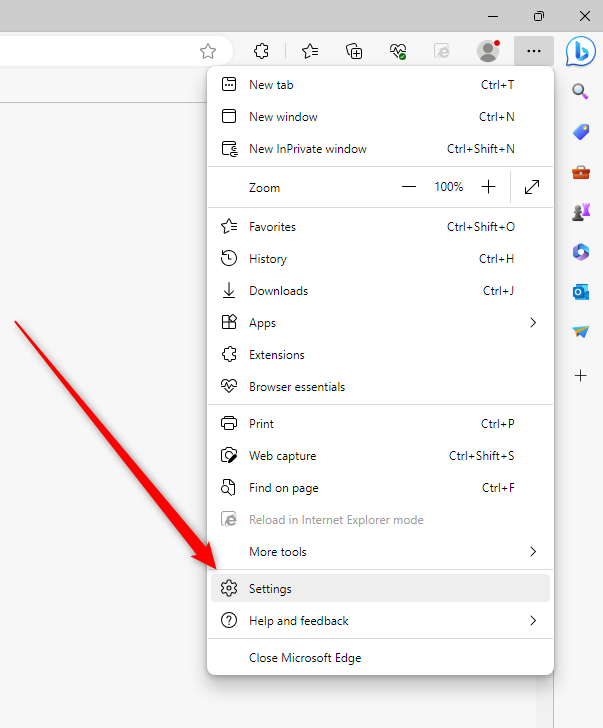Open Browser essentials menu item
Viewport: 603px width, 728px height.
click(x=380, y=387)
